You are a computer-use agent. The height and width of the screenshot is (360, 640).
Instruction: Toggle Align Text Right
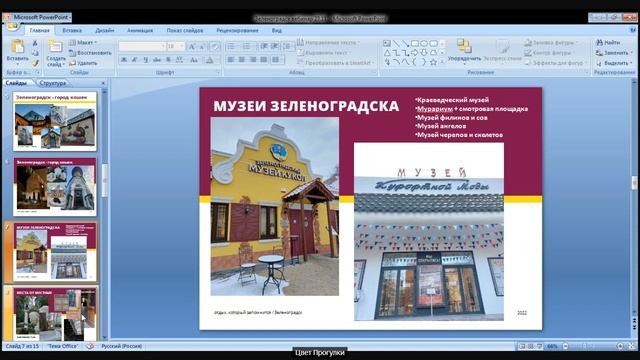[x=253, y=60]
